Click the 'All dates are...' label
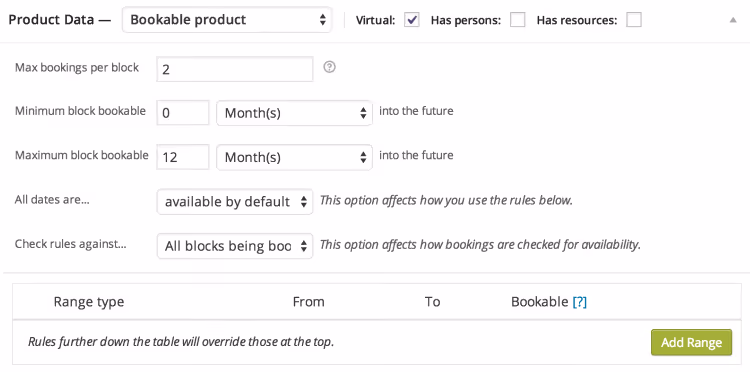The height and width of the screenshot is (372, 750). pyautogui.click(x=53, y=200)
